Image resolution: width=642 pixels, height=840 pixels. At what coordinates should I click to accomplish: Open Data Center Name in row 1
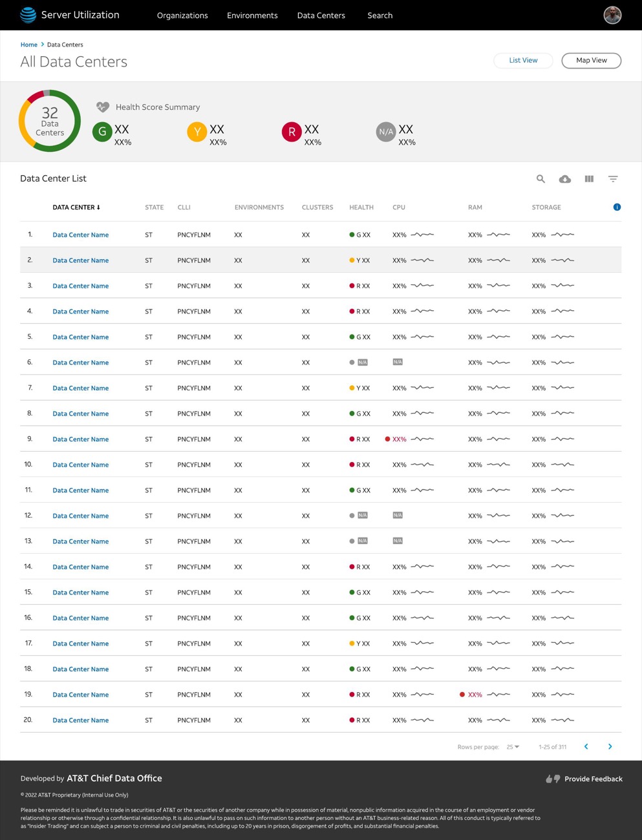(x=81, y=235)
